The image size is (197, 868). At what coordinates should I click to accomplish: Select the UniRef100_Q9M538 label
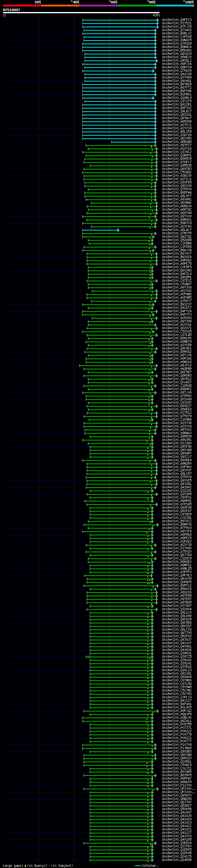pos(176,165)
